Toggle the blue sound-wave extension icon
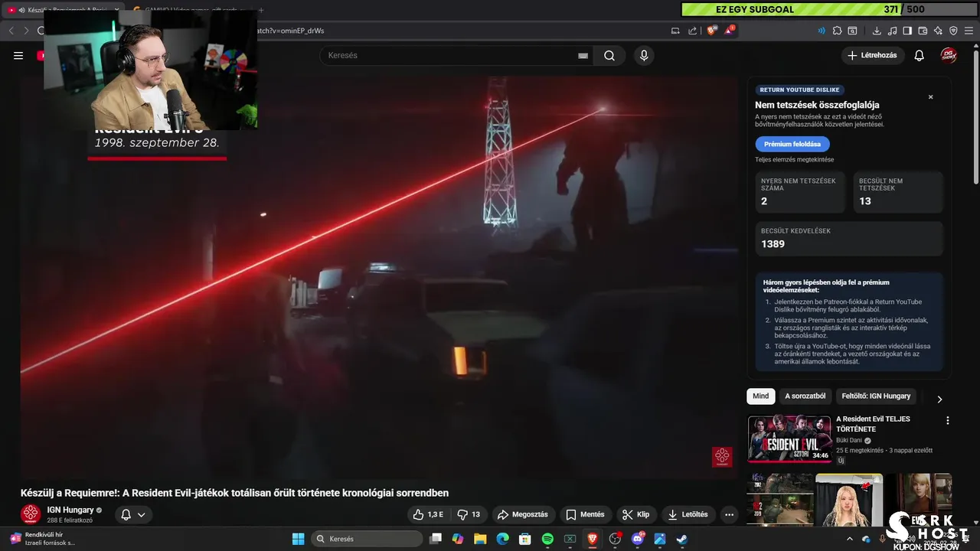The height and width of the screenshot is (551, 980). point(822,31)
